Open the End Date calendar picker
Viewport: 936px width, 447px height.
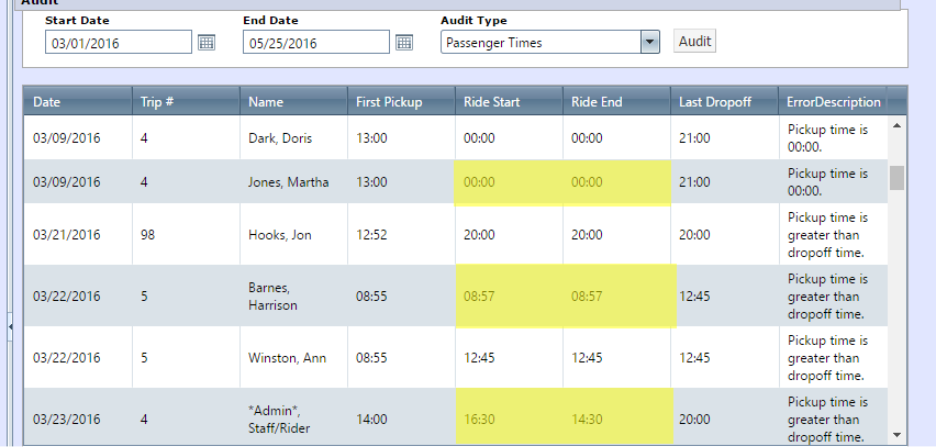404,42
